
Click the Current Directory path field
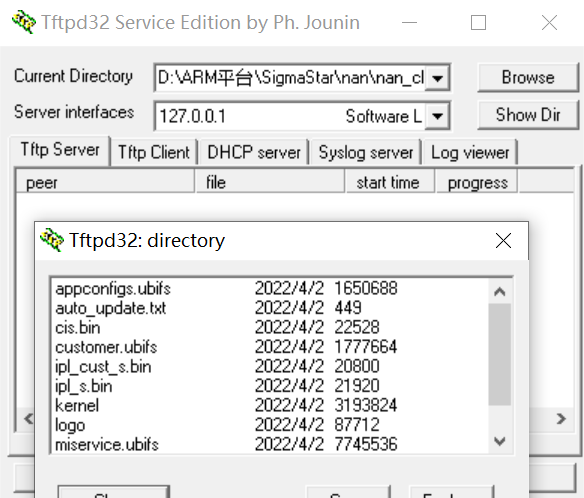[x=291, y=78]
